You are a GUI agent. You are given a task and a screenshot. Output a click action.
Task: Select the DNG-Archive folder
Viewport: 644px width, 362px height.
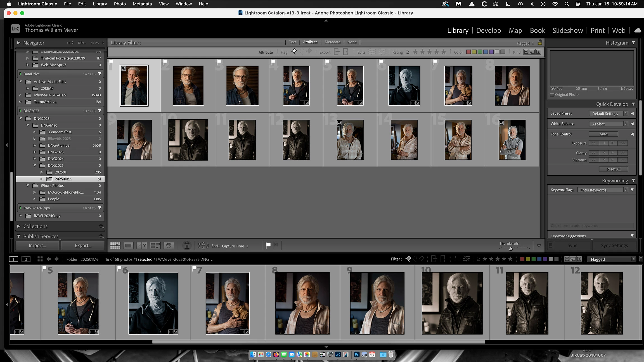point(58,145)
